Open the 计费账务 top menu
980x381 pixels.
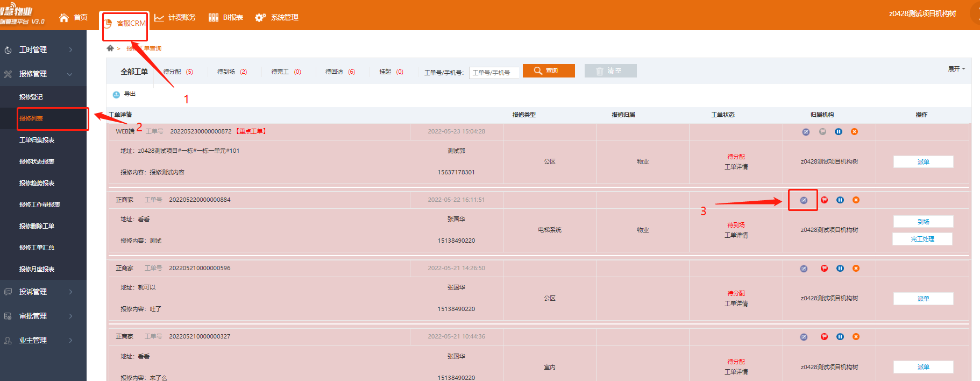175,18
